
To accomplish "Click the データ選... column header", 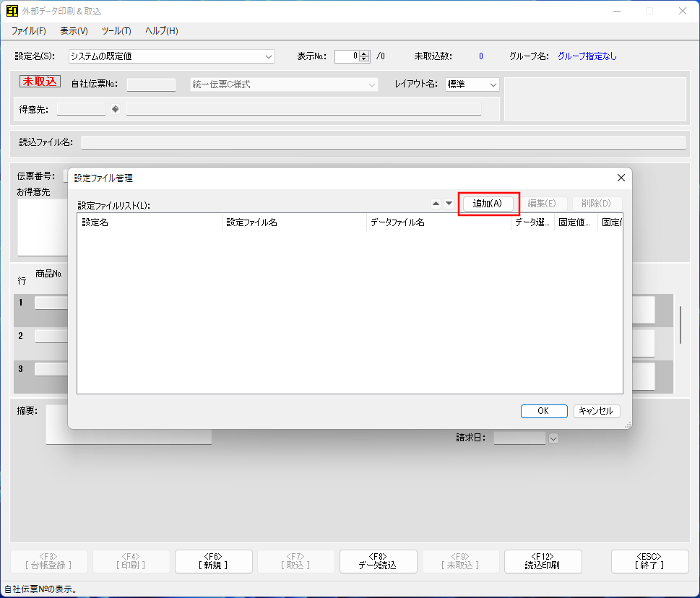I will click(532, 222).
